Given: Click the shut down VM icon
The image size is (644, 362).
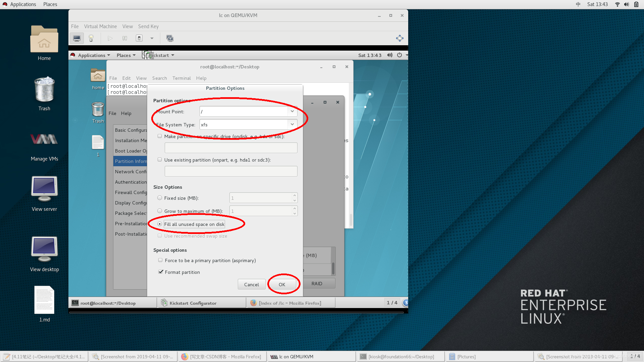Looking at the screenshot, I should coord(139,38).
